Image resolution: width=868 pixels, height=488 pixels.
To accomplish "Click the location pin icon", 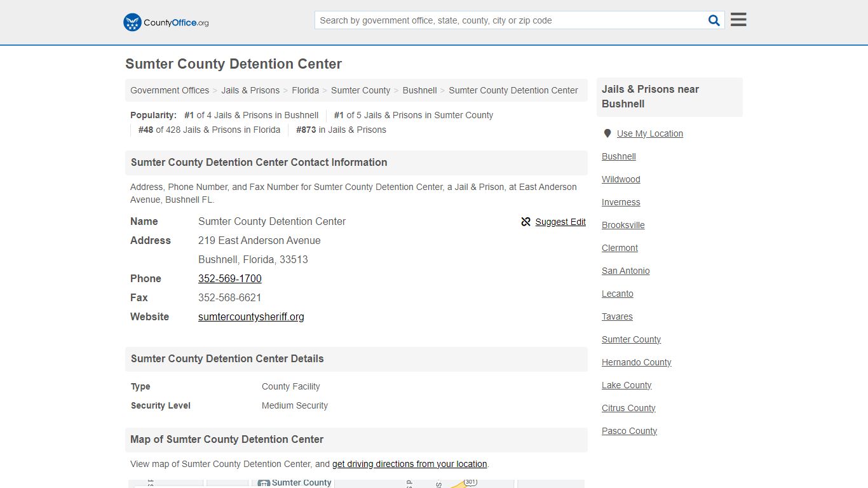I will (607, 133).
